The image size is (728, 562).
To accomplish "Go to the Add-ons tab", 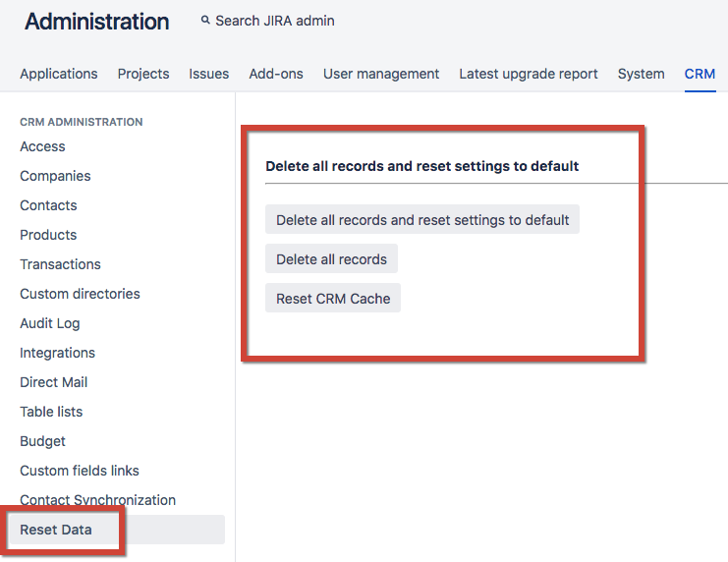I will coord(276,74).
